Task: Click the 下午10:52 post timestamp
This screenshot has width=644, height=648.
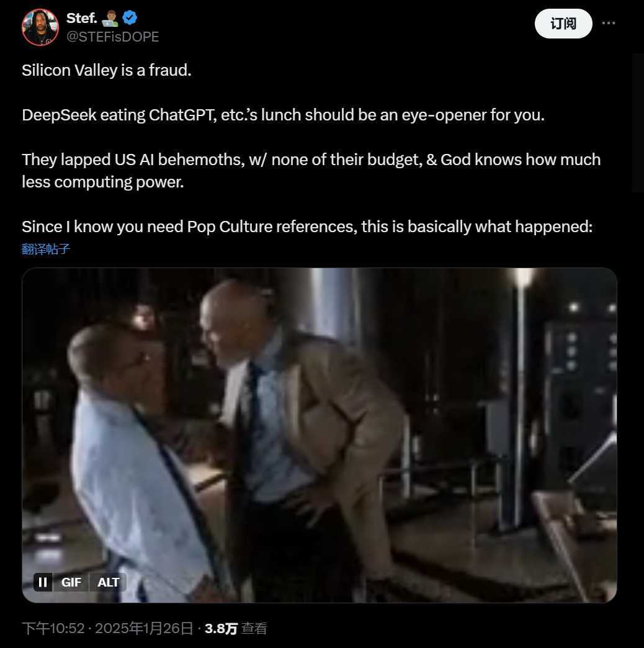Action: click(53, 628)
